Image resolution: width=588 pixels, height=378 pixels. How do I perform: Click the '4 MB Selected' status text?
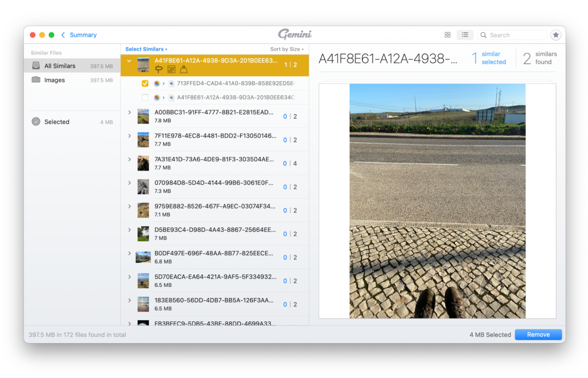point(490,335)
